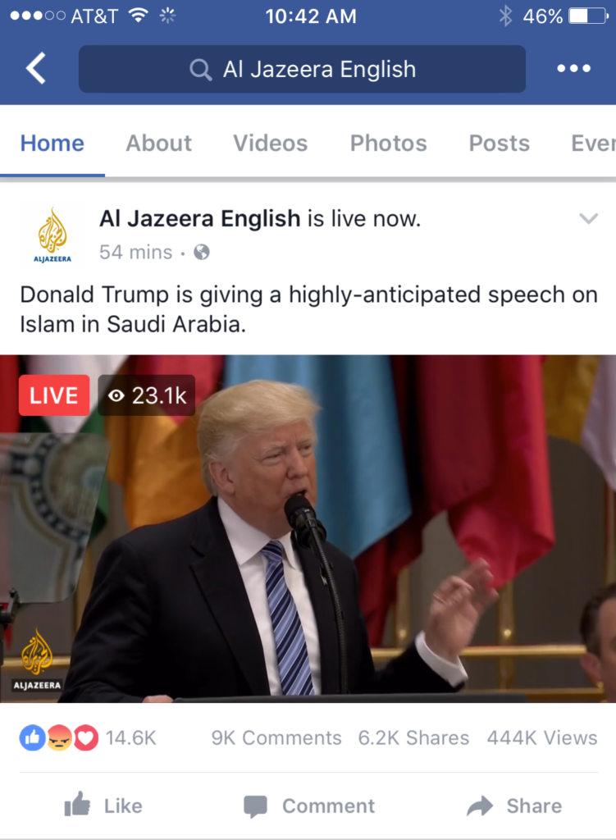Tap the back arrow icon
The height and width of the screenshot is (840, 616).
36,69
